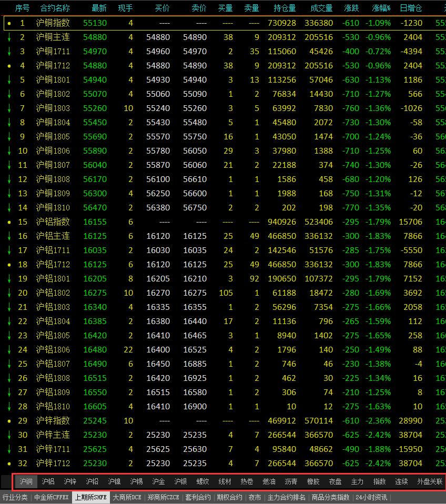Switch to the 沪锌 category tab
Screen dimensions: 446x504
pyautogui.click(x=70, y=481)
